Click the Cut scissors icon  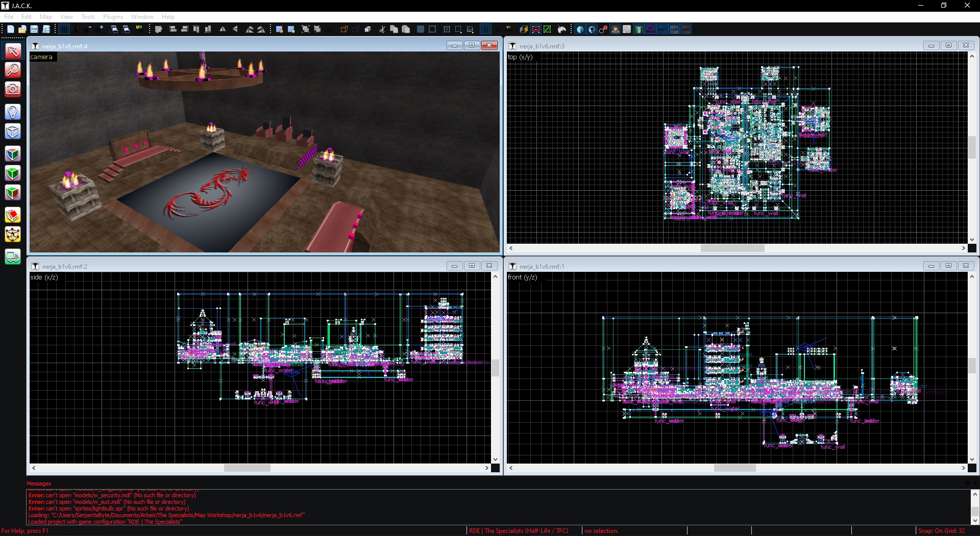tap(382, 30)
